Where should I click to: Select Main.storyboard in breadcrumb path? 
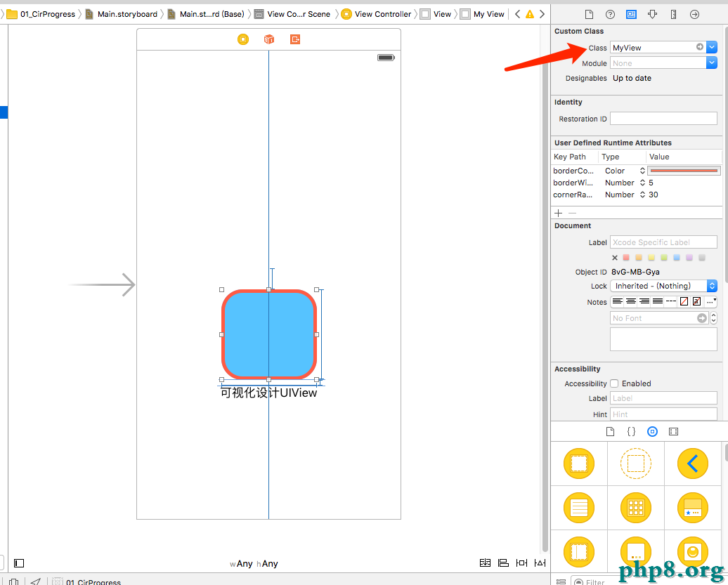(x=126, y=14)
